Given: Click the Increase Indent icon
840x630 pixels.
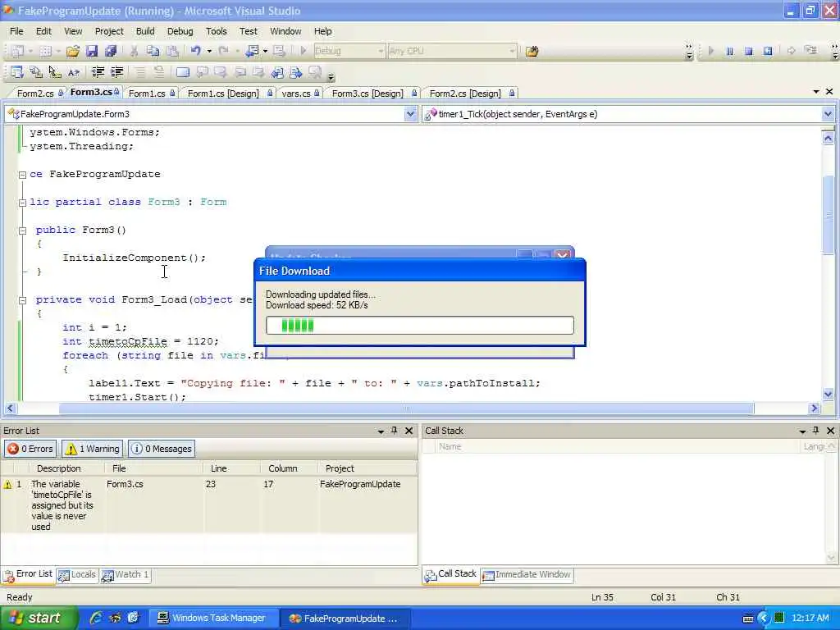Looking at the screenshot, I should 116,72.
